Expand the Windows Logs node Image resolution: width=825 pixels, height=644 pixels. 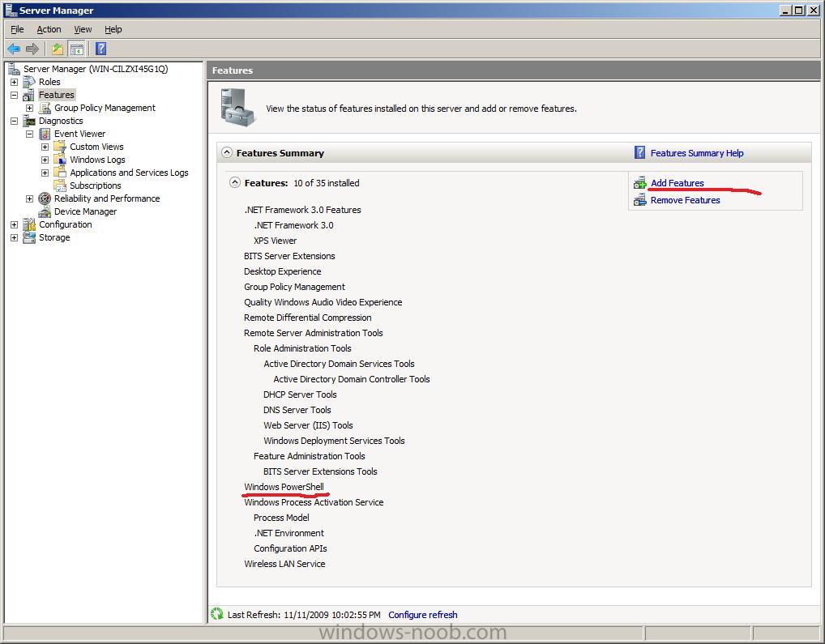45,160
